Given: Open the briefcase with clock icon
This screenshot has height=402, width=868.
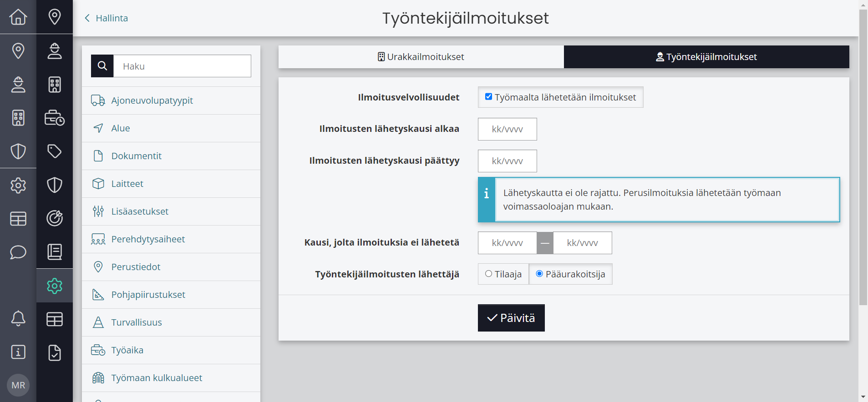Looking at the screenshot, I should [55, 118].
